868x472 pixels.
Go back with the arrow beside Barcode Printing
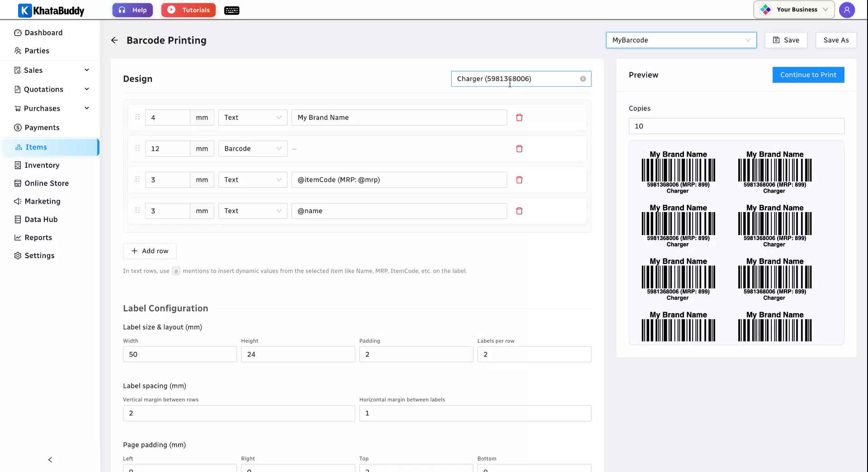coord(114,40)
